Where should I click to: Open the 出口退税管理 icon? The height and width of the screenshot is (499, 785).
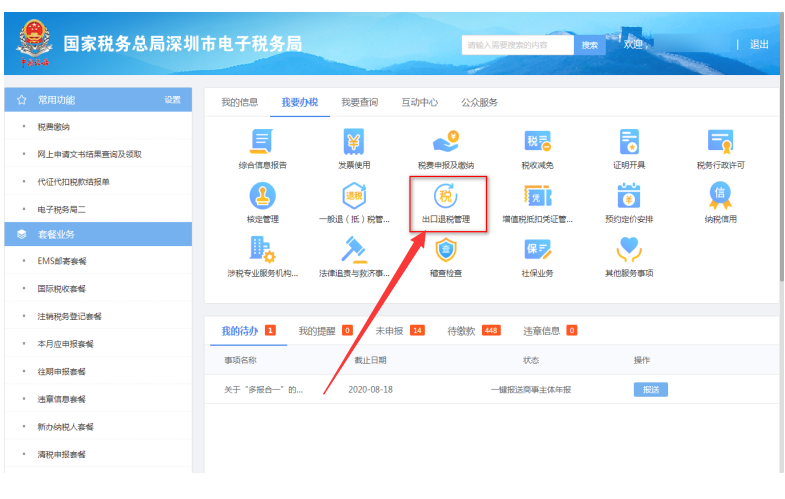click(445, 196)
